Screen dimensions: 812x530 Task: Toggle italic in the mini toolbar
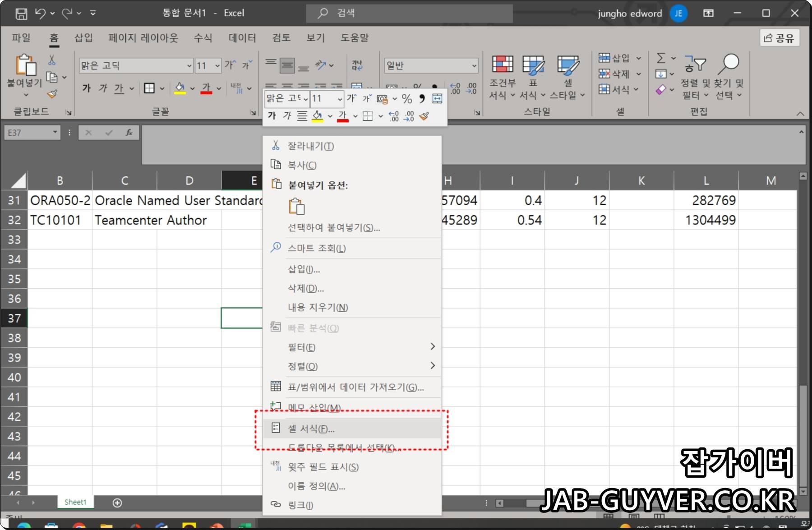286,116
